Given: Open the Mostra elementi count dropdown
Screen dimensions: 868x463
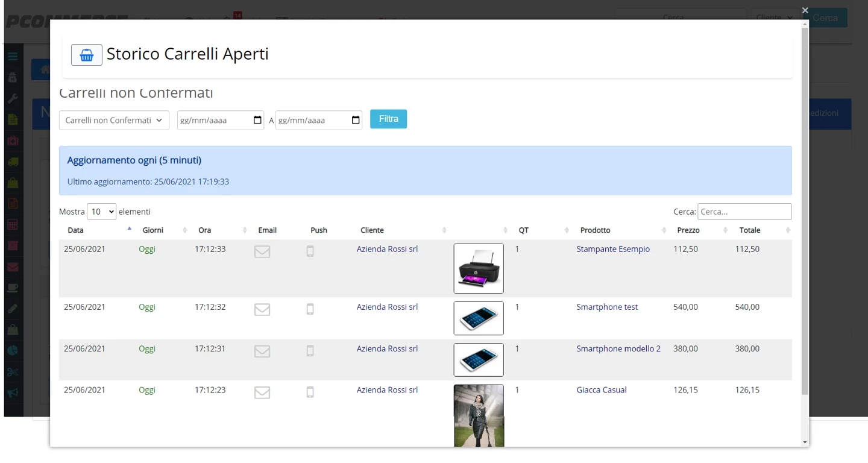Looking at the screenshot, I should 101,212.
